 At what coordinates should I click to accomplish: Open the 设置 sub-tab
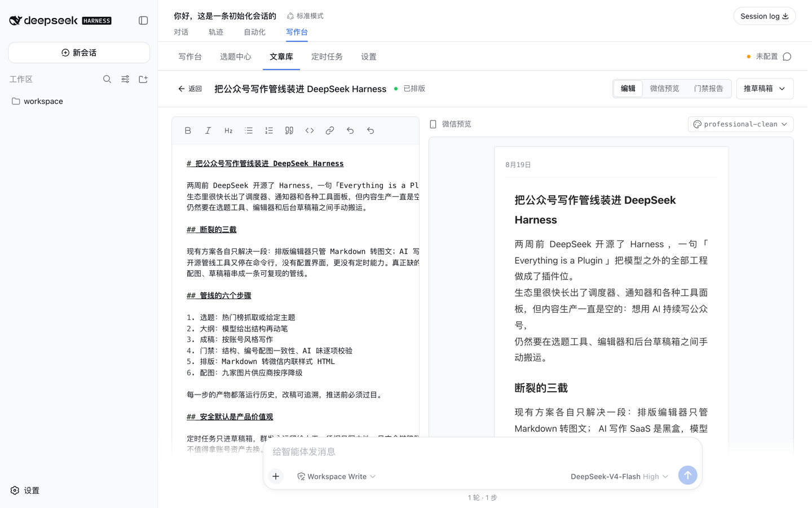pyautogui.click(x=369, y=56)
